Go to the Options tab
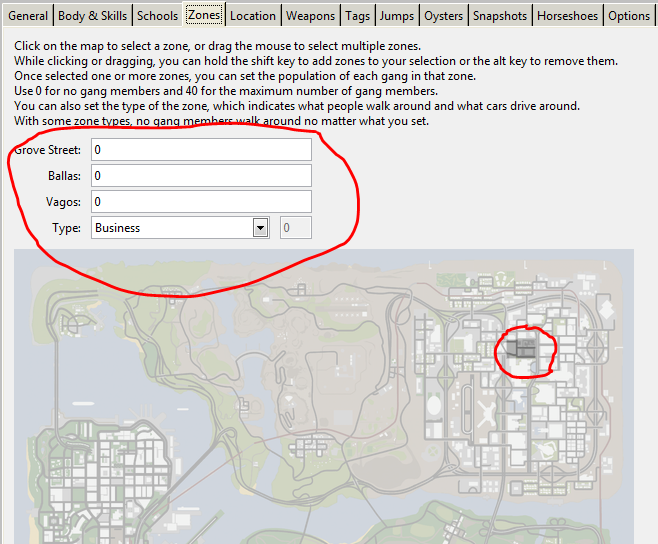This screenshot has width=658, height=544. 629,16
